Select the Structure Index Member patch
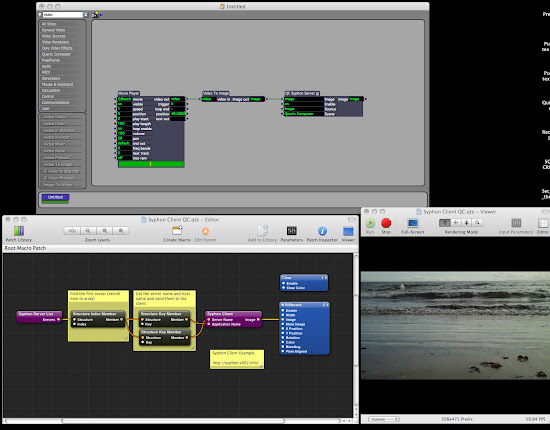Viewport: 550px width, 430px height. pyautogui.click(x=99, y=319)
